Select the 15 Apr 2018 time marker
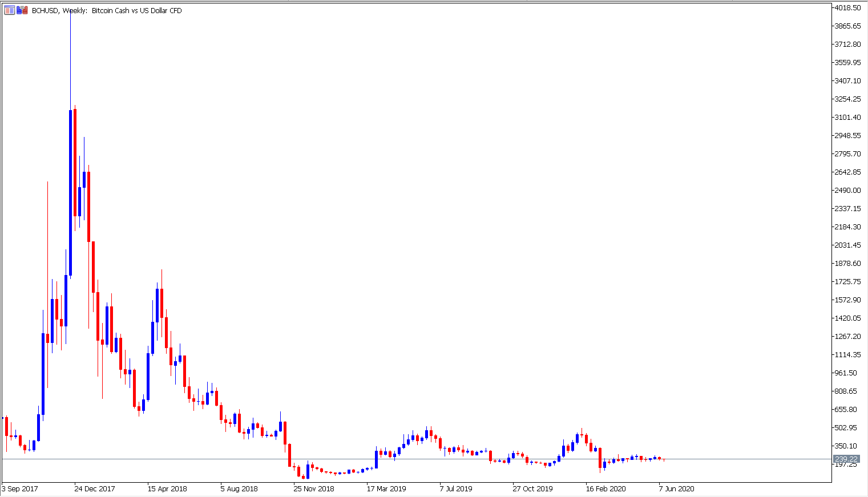The width and height of the screenshot is (868, 497). [167, 489]
